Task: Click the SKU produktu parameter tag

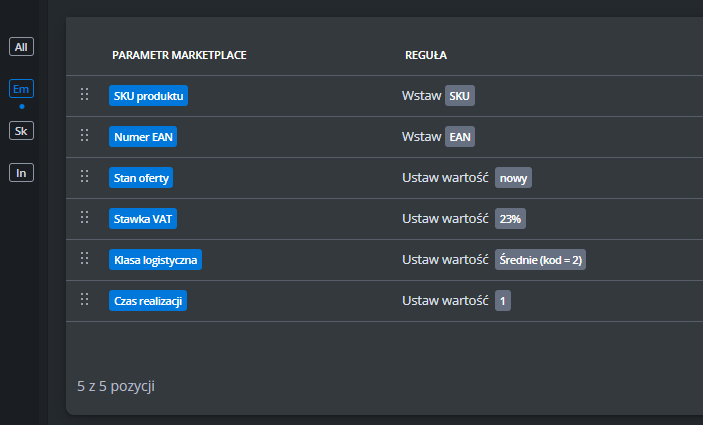Action: [x=148, y=96]
